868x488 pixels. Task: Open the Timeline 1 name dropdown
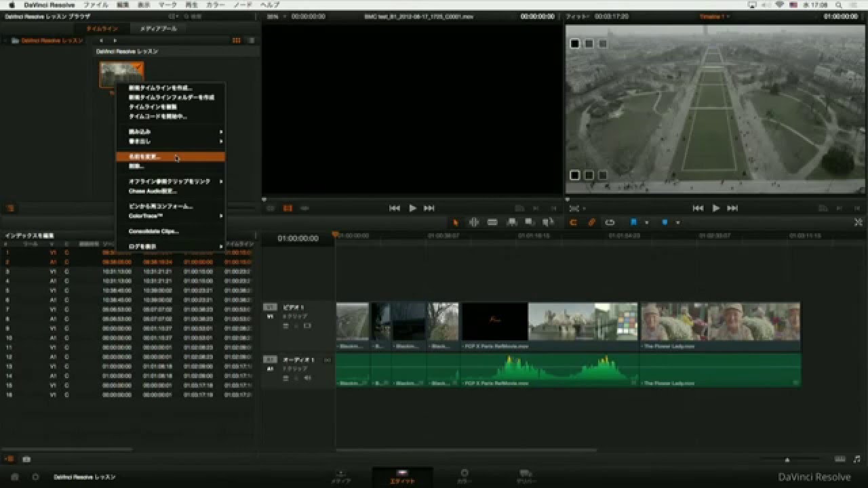[713, 16]
